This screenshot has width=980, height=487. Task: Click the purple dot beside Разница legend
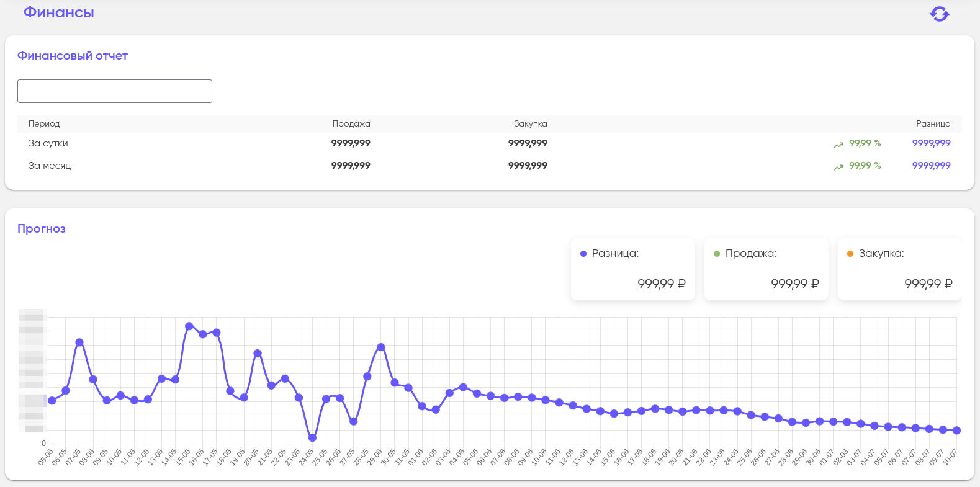583,254
